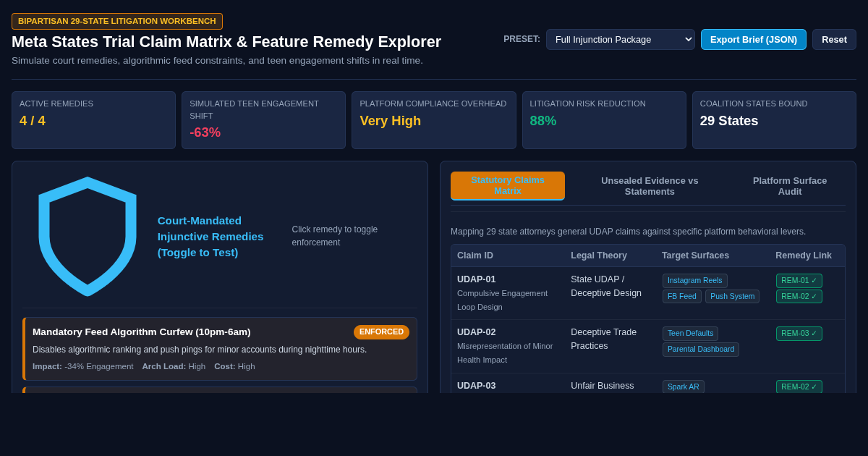
Task: Select the UDAP-02 claim ID
Action: click(477, 332)
